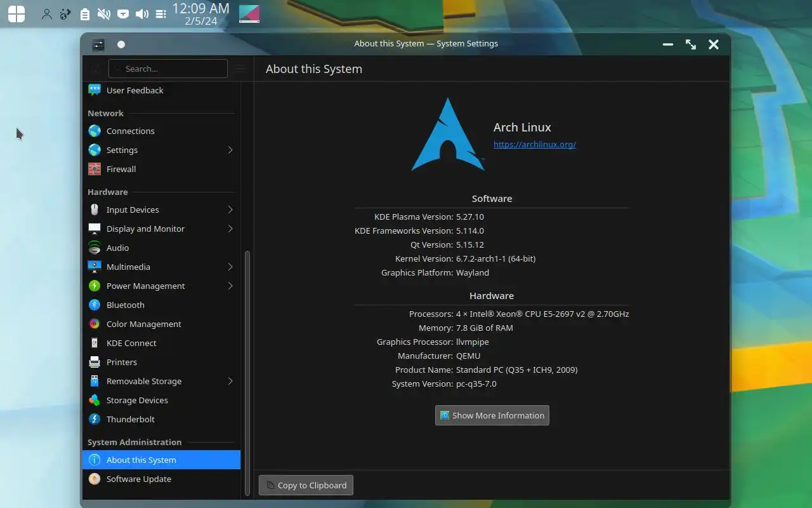Open Storage Devices module
The image size is (812, 508).
161,400
